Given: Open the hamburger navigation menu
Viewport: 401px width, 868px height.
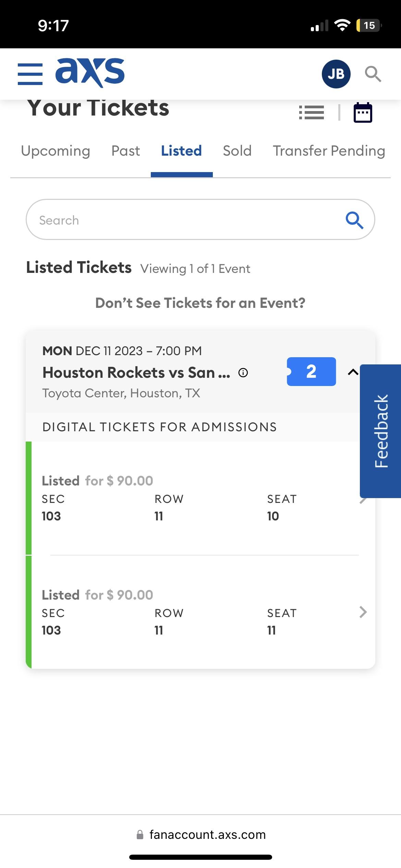Looking at the screenshot, I should [x=30, y=74].
